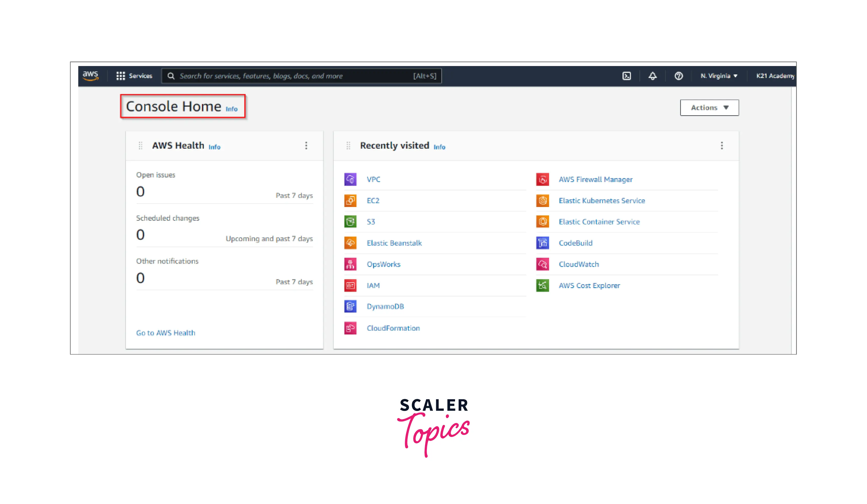Open the K21 Academy account menu
Screen dimensions: 867x504
click(775, 76)
